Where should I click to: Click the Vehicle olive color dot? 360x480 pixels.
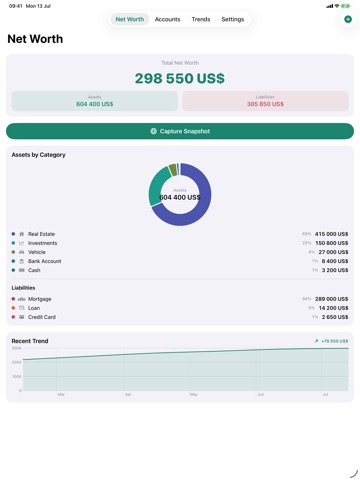[x=13, y=252]
